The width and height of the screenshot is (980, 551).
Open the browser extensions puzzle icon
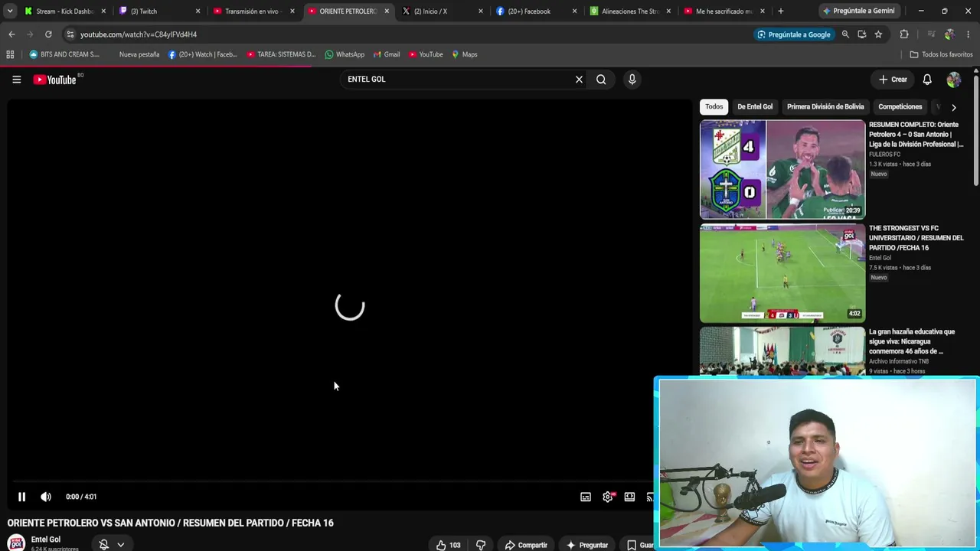(x=904, y=34)
